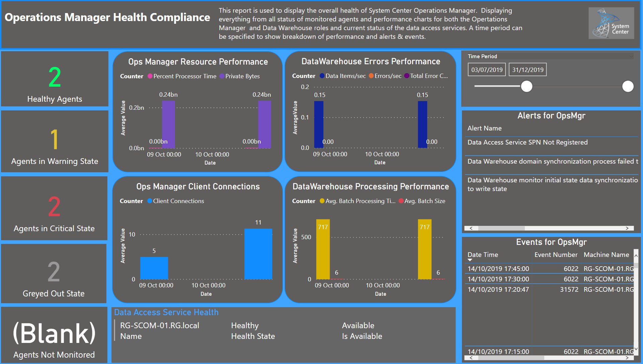Sort by Machine Name column header

(x=606, y=255)
